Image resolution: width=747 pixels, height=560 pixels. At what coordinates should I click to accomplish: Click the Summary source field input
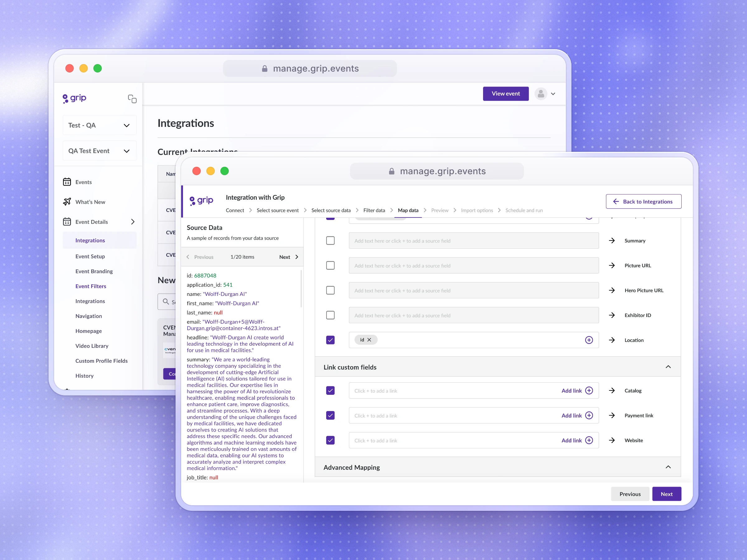[x=473, y=241]
